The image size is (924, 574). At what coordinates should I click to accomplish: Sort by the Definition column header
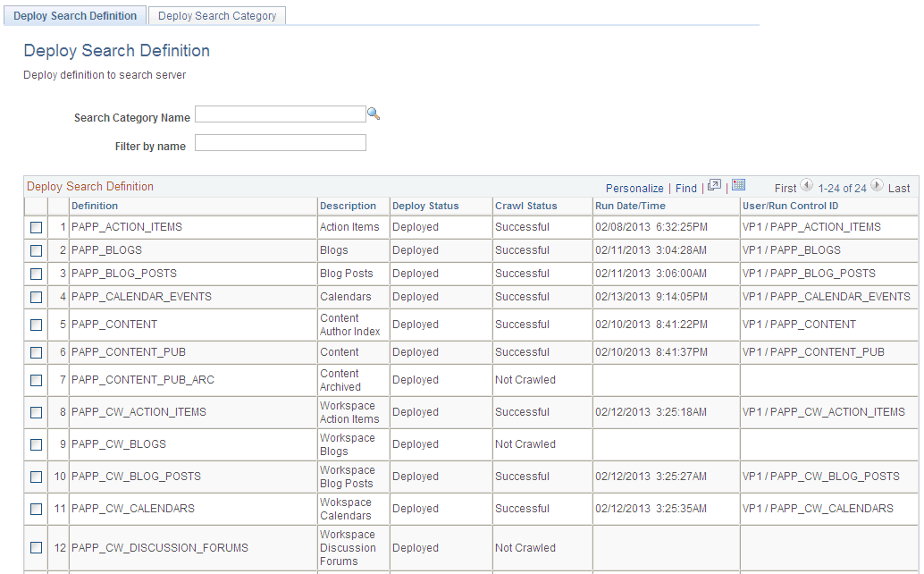click(x=94, y=206)
